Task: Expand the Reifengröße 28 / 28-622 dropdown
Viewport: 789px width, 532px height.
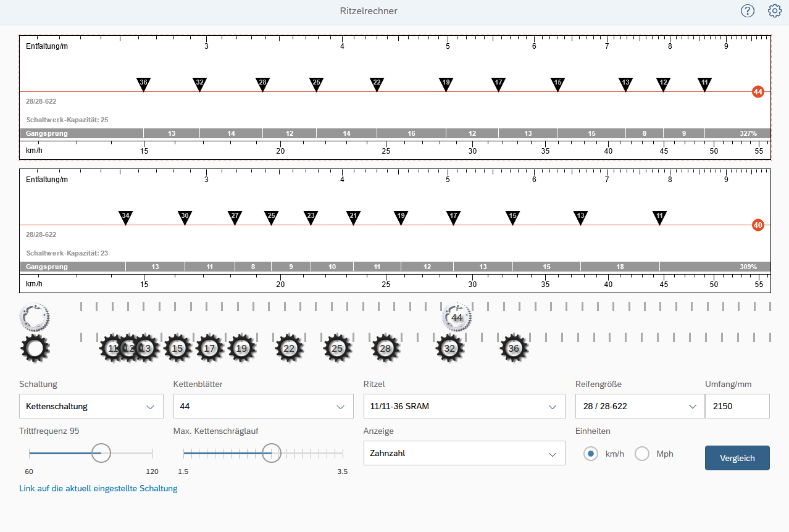Action: tap(639, 406)
